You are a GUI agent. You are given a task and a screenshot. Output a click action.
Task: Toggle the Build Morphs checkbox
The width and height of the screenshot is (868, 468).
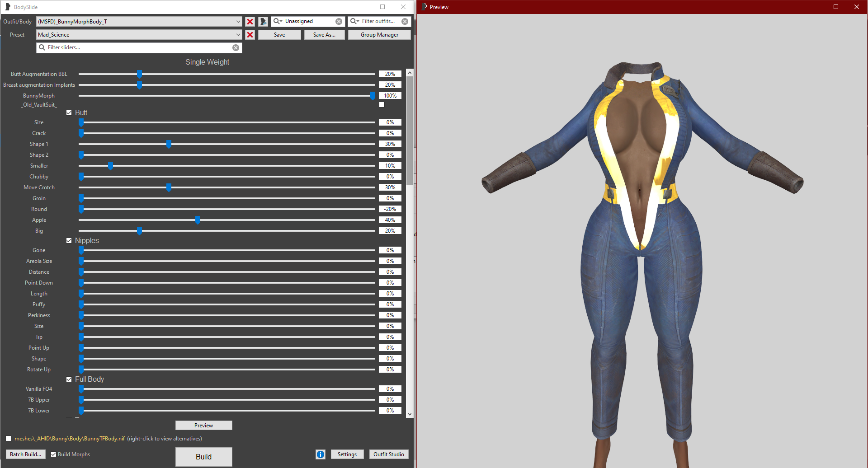pos(53,454)
